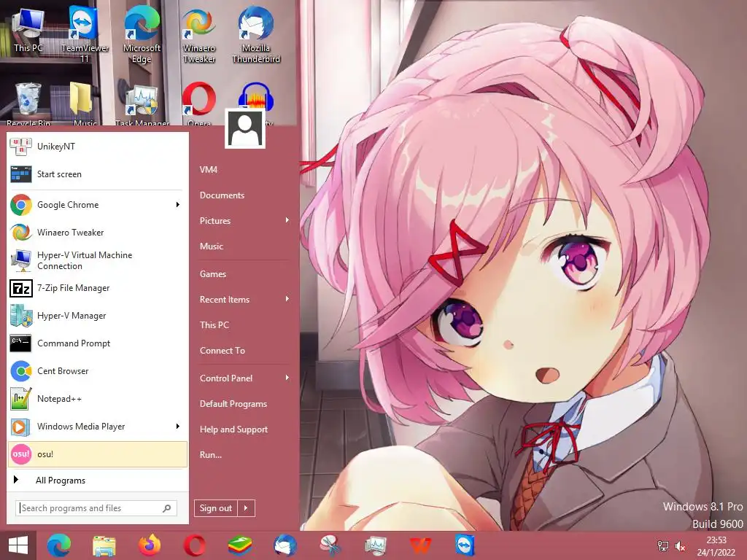Screen dimensions: 747x560
Task: Expand the Pictures submenu arrow
Action: pos(287,220)
